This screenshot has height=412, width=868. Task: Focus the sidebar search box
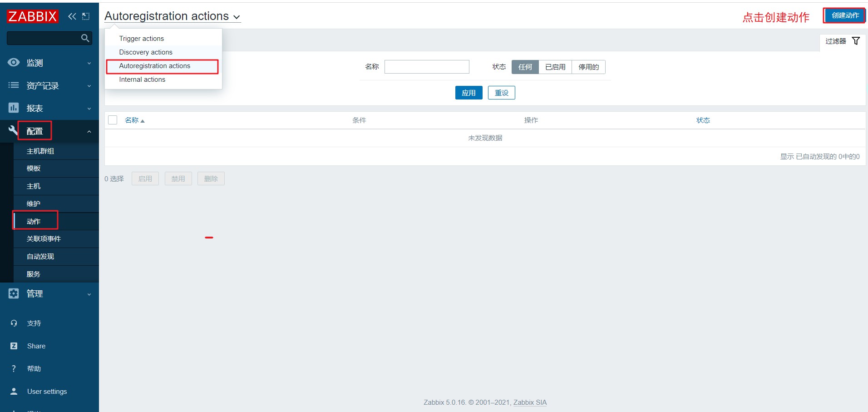point(49,38)
